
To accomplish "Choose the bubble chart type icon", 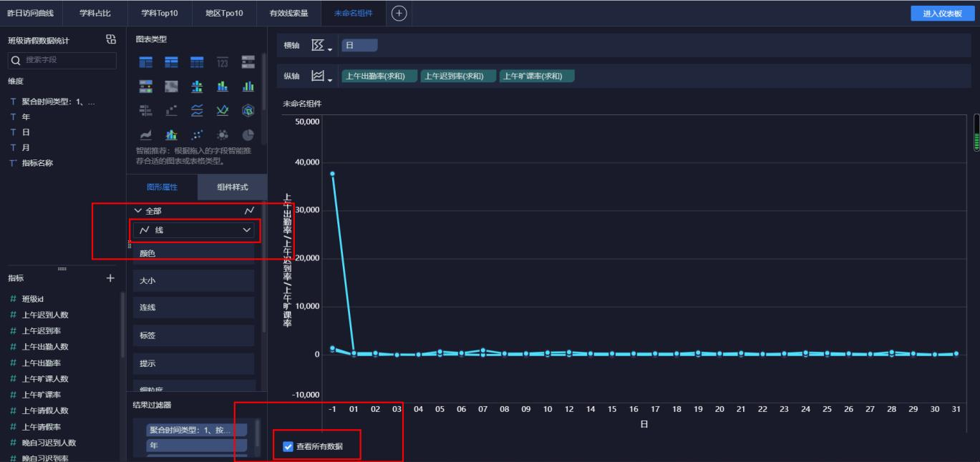I will tap(223, 134).
